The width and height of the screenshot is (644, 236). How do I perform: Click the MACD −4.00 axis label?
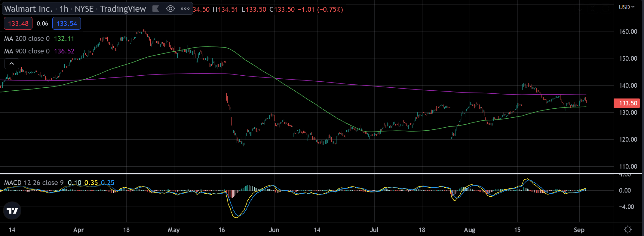(626, 207)
